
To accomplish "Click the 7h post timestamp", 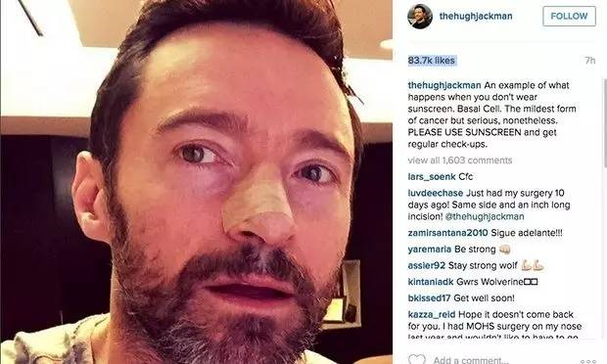I will [590, 61].
